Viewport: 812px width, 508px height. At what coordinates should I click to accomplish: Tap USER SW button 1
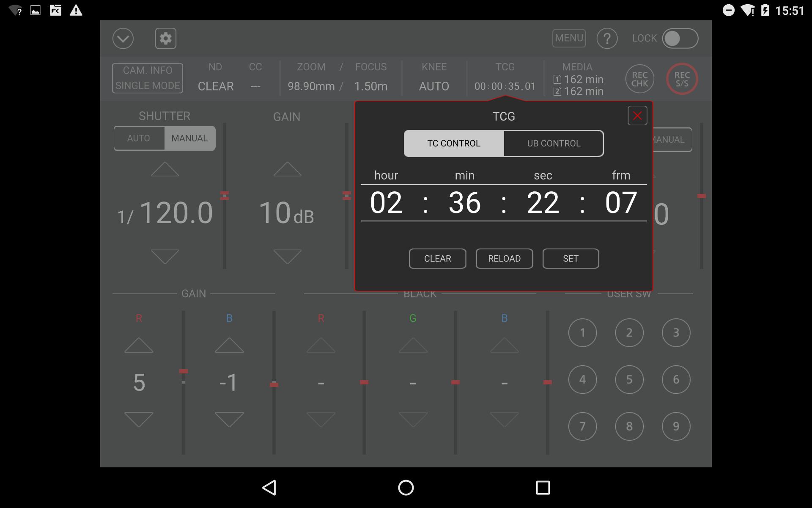pos(582,333)
